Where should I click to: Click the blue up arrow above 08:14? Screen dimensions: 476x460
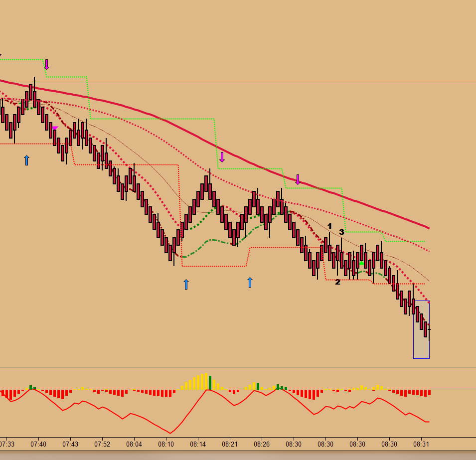point(186,284)
